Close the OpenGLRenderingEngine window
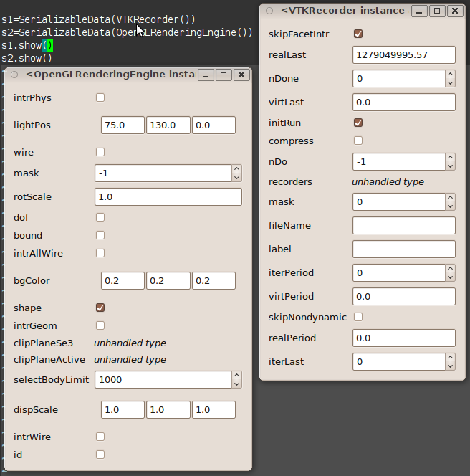470x476 pixels. (x=240, y=75)
